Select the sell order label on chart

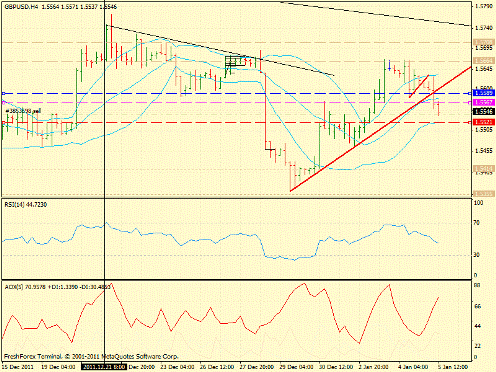click(x=23, y=111)
